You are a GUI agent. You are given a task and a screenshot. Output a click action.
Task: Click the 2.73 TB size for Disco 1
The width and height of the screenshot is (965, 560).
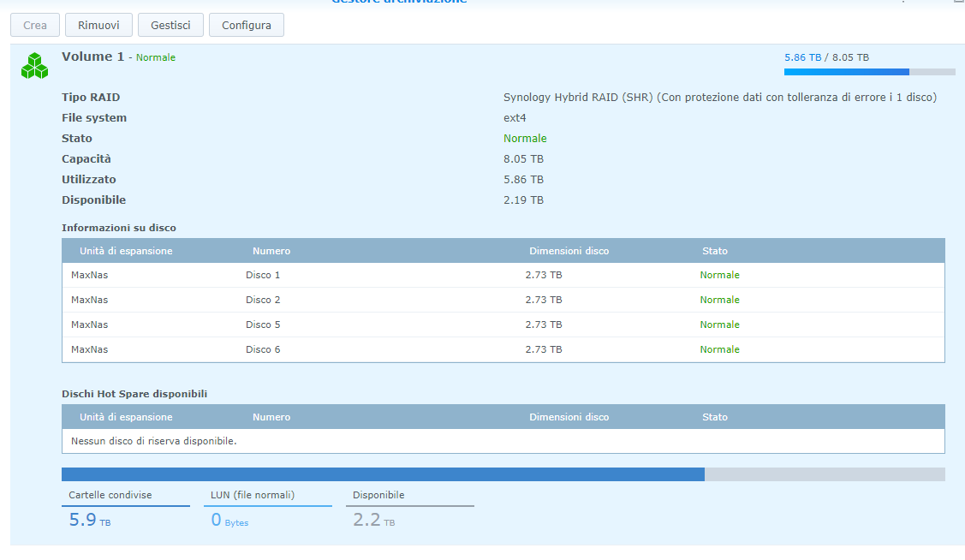544,275
